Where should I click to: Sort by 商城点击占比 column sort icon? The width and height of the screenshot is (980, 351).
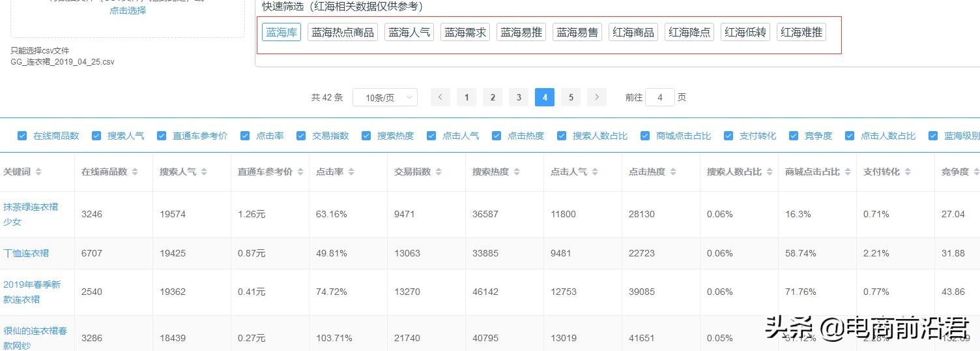(x=848, y=172)
